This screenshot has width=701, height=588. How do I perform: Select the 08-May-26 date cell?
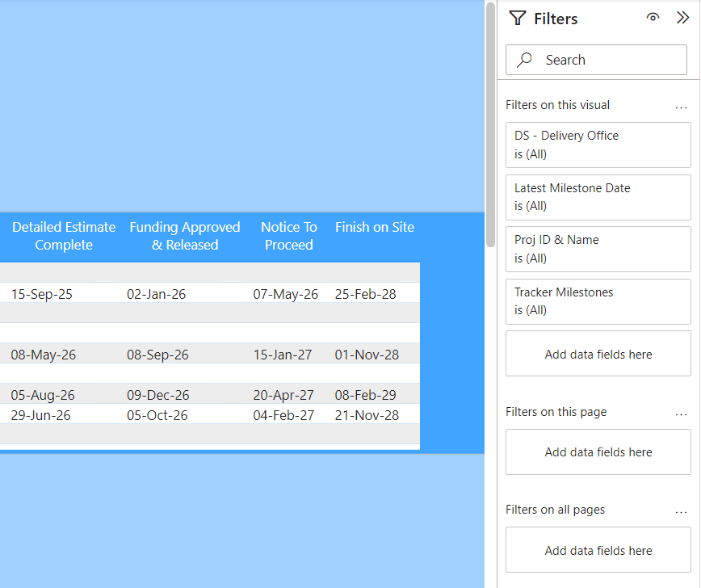click(44, 355)
